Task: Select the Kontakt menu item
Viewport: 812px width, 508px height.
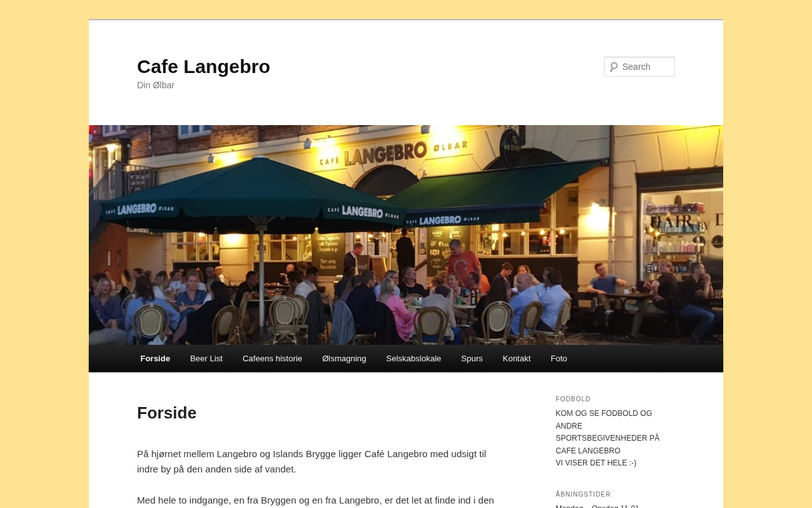Action: point(516,359)
